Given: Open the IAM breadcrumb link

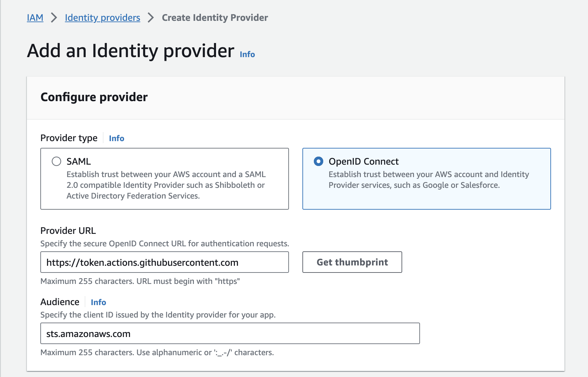Looking at the screenshot, I should click(x=35, y=17).
